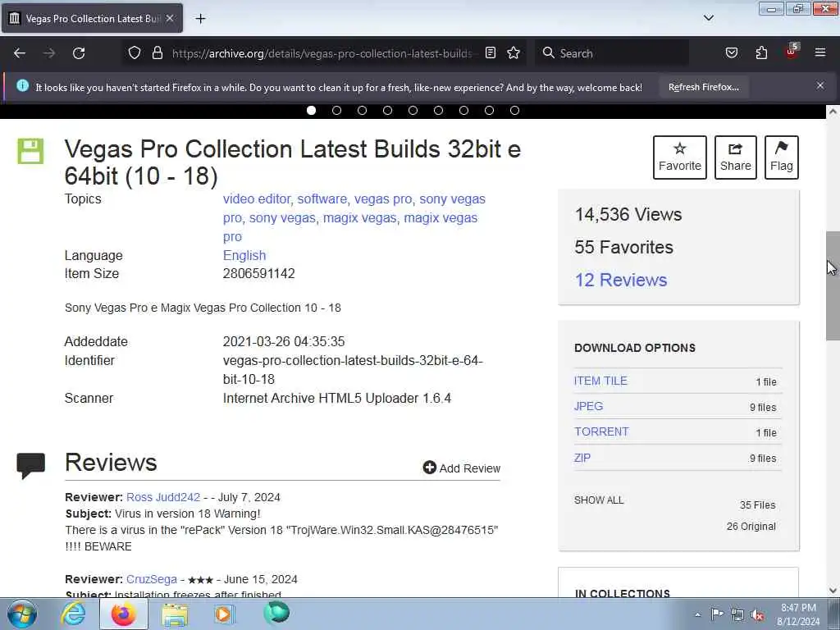Select the second carousel dot
840x630 pixels.
point(336,111)
